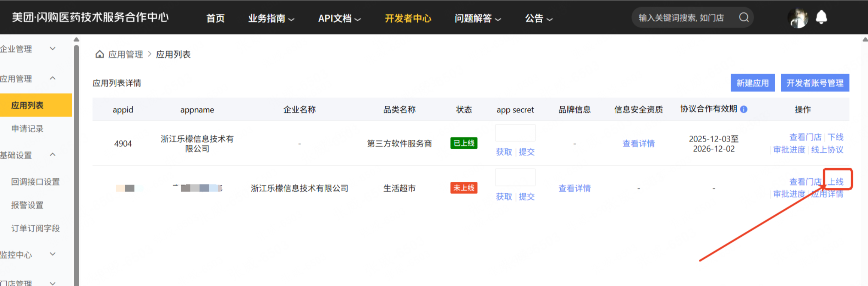Click the app secret box for 4904

515,133
